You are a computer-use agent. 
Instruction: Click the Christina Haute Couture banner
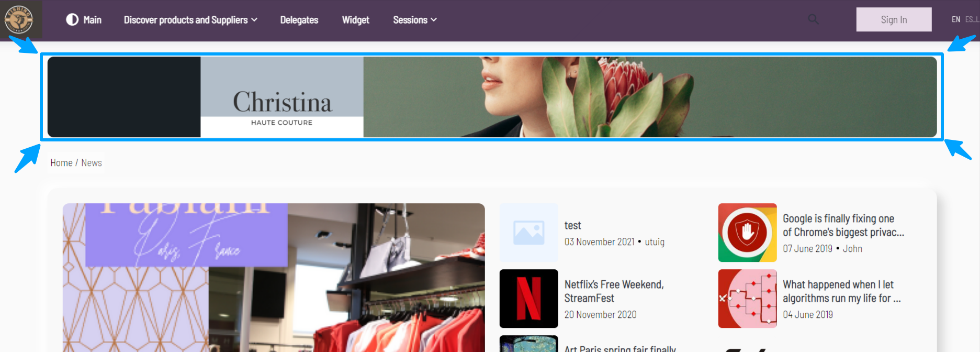[492, 97]
